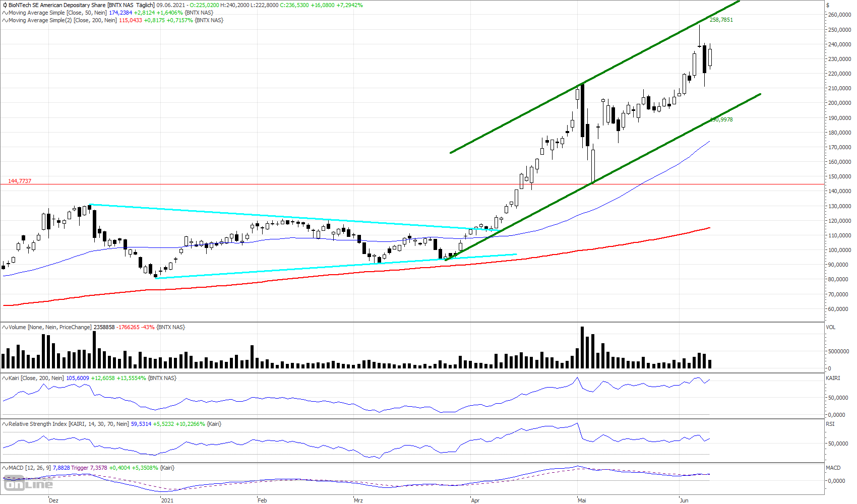Screen dimensions: 857x504
Task: Click the 100,0000 price axis label
Action: 840,250
